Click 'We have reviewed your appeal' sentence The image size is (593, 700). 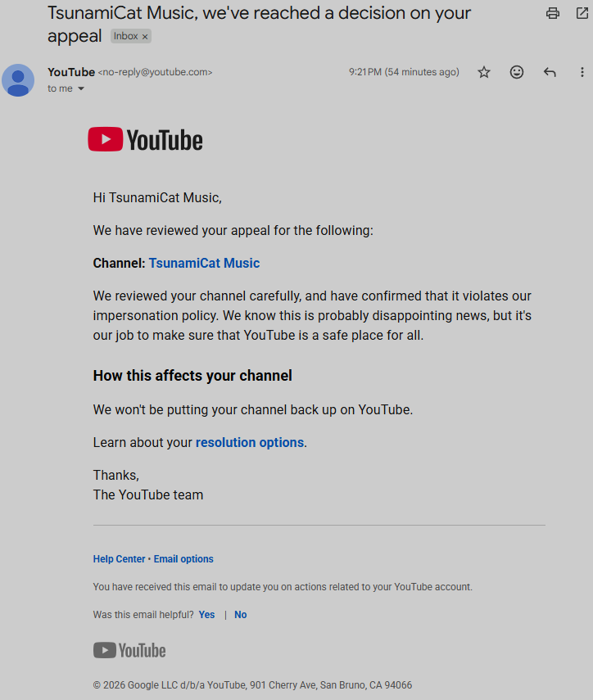[233, 230]
